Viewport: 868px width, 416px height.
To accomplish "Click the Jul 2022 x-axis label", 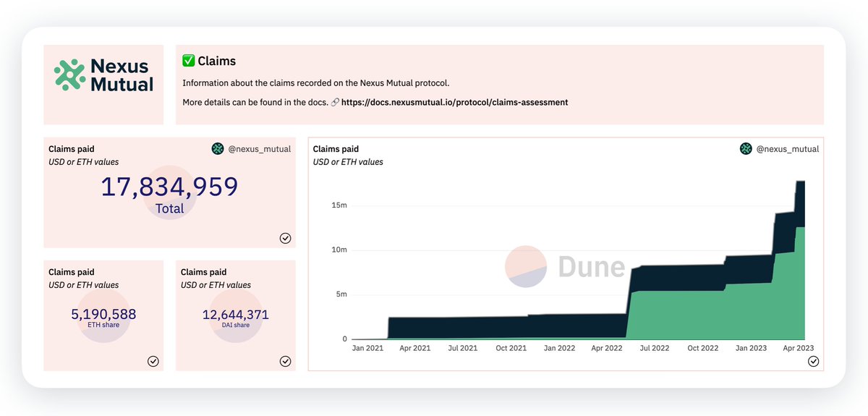I will (x=655, y=348).
